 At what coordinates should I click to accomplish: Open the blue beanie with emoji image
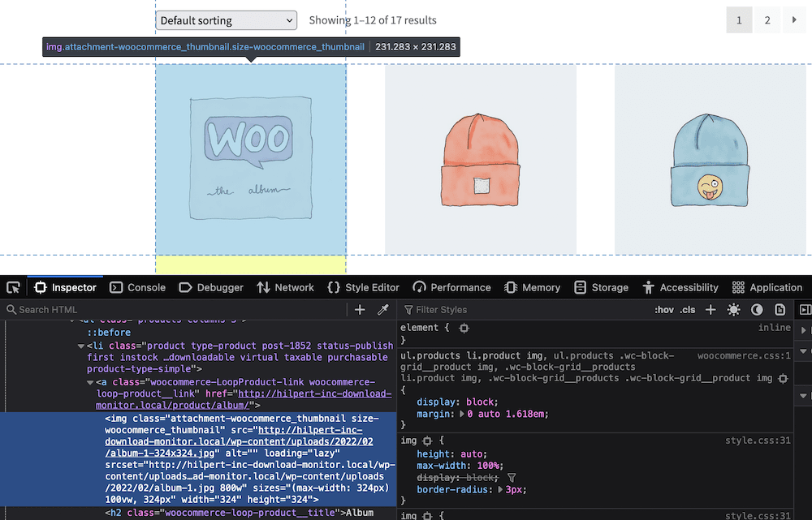point(710,159)
